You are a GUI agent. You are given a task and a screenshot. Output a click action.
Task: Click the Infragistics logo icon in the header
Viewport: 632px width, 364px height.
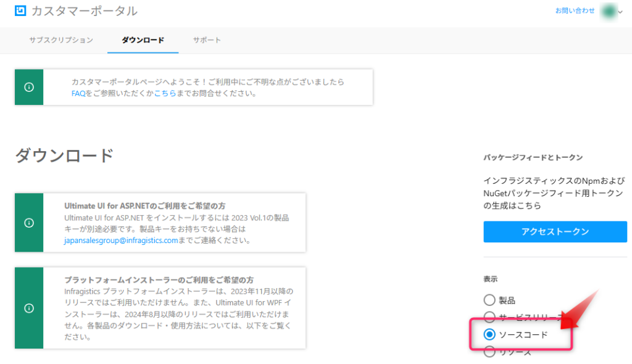coord(20,10)
